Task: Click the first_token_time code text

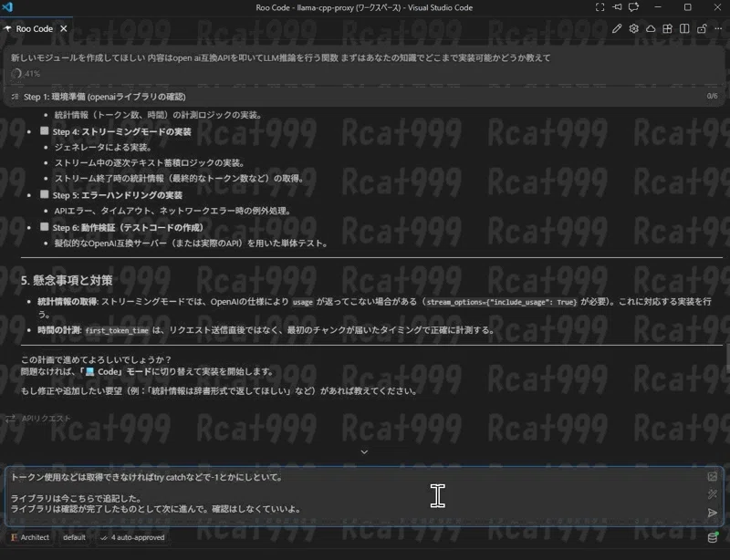Action: pyautogui.click(x=117, y=330)
